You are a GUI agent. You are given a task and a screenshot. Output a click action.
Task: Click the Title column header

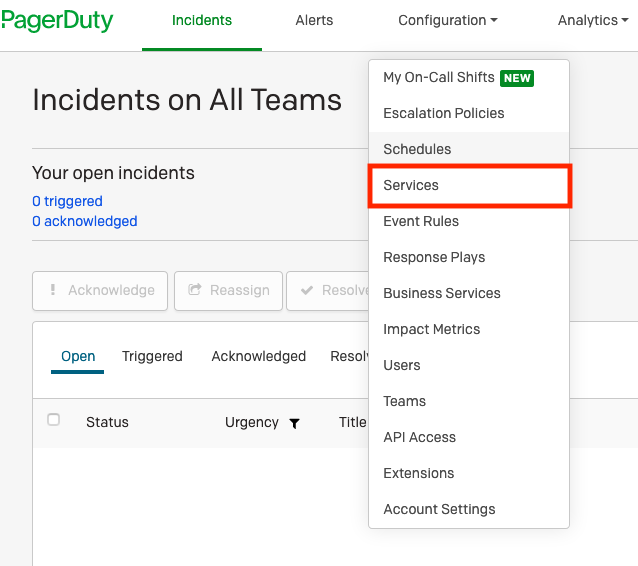352,422
